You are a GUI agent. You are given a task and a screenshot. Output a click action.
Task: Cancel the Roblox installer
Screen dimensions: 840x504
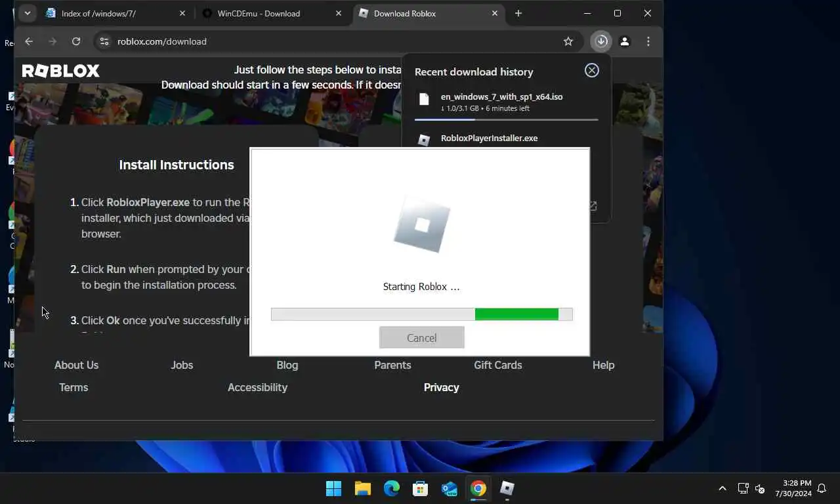(422, 338)
